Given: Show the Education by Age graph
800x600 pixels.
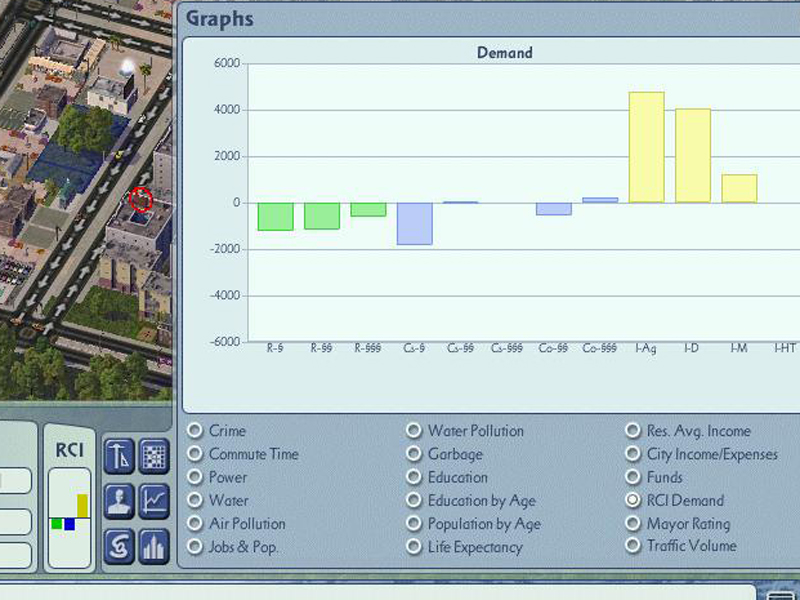Looking at the screenshot, I should tap(413, 500).
